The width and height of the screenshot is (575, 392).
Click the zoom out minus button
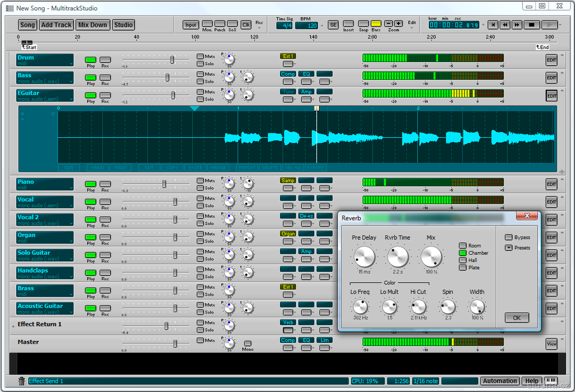click(389, 24)
